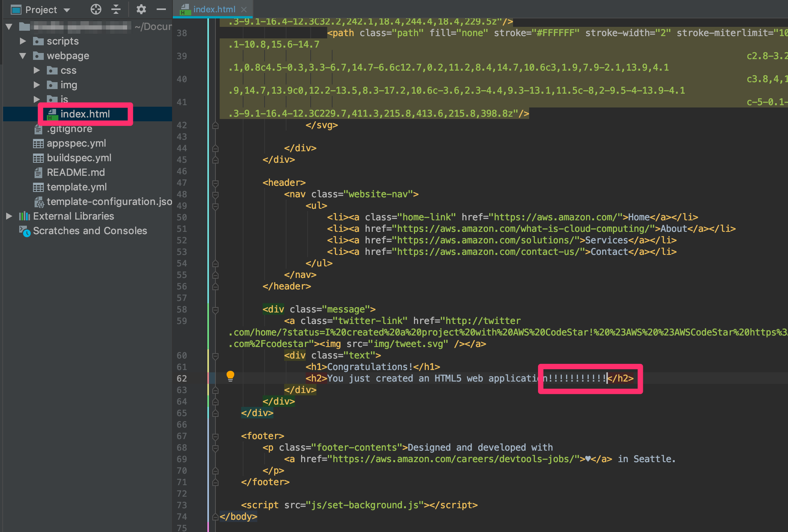Viewport: 788px width, 532px height.
Task: Click the devtools-jobs careers URL
Action: click(453, 459)
